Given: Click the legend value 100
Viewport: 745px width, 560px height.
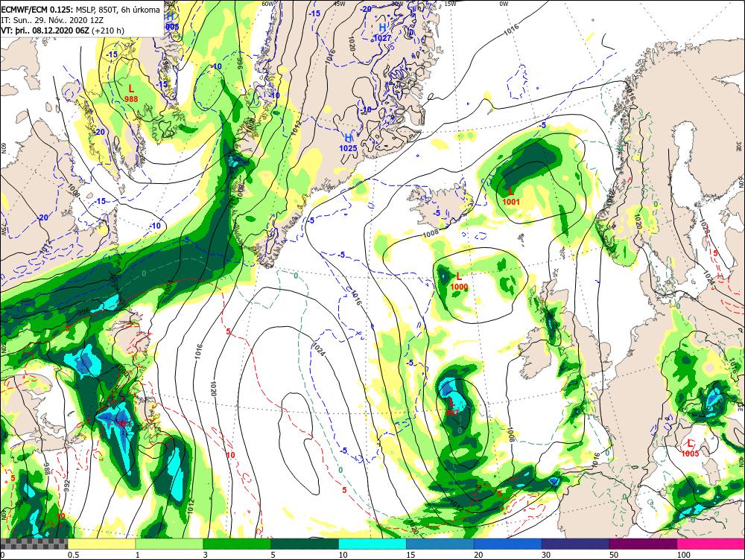Looking at the screenshot, I should 683,555.
